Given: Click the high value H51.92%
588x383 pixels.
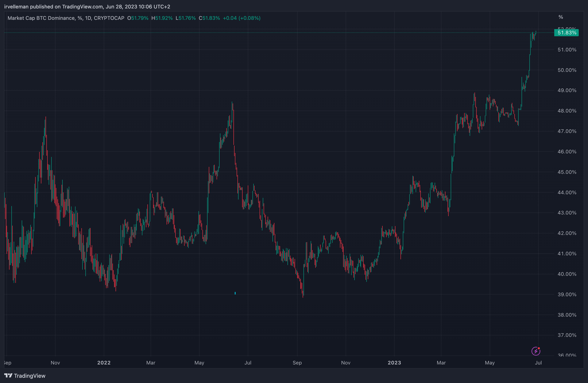Looking at the screenshot, I should 162,18.
